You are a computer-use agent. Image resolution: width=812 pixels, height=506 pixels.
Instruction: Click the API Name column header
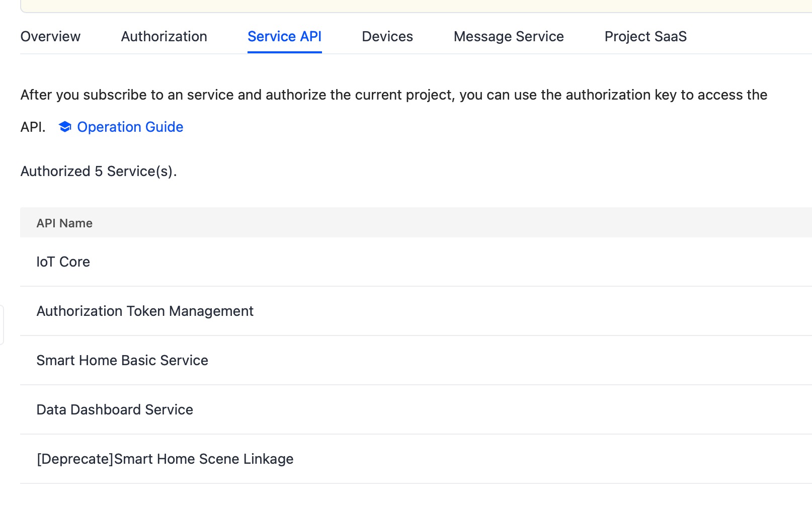click(x=64, y=223)
